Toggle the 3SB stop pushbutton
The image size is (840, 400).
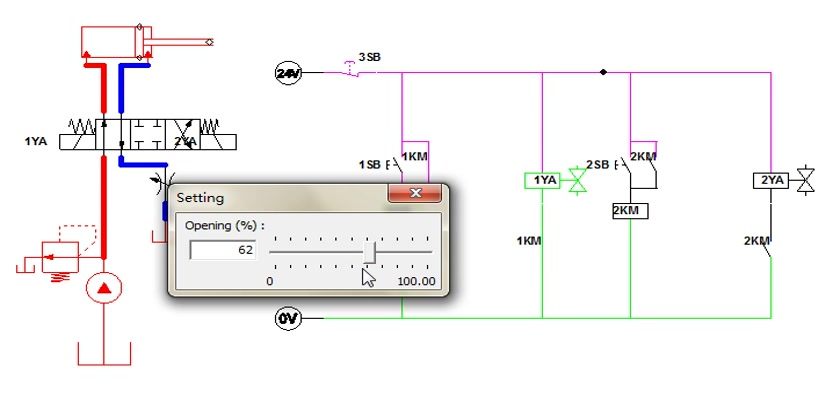[350, 69]
